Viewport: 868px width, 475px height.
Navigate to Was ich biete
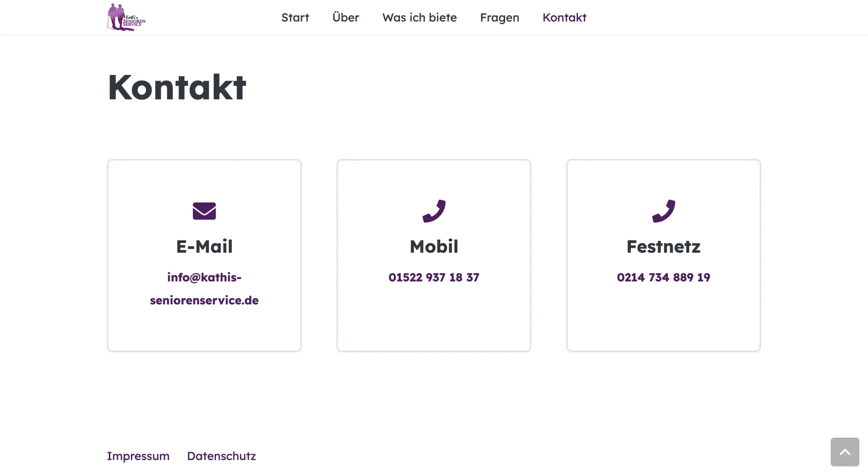pyautogui.click(x=419, y=18)
